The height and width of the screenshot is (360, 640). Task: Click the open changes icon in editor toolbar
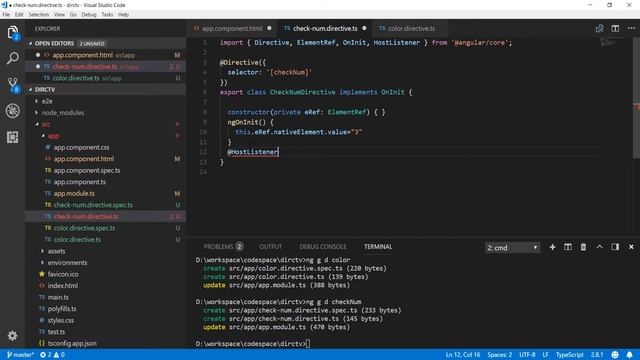(x=600, y=28)
